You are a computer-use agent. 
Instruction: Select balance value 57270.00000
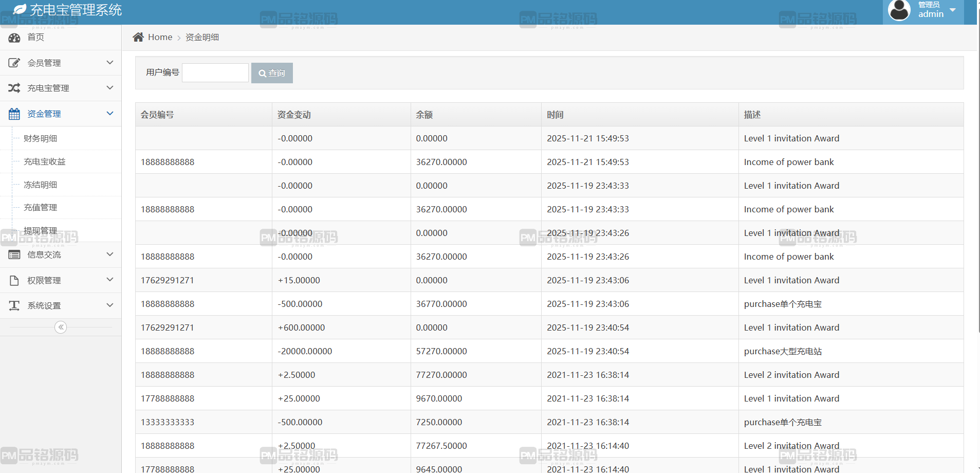[441, 351]
